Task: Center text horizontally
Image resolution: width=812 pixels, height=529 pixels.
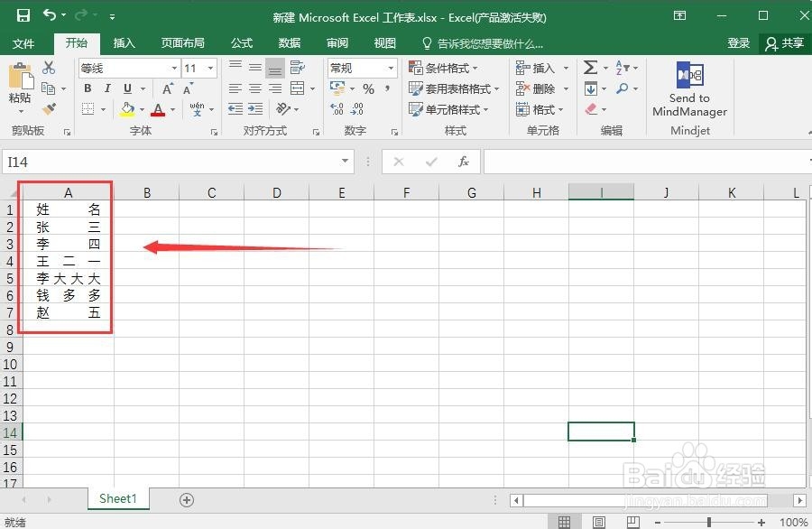Action: (254, 88)
